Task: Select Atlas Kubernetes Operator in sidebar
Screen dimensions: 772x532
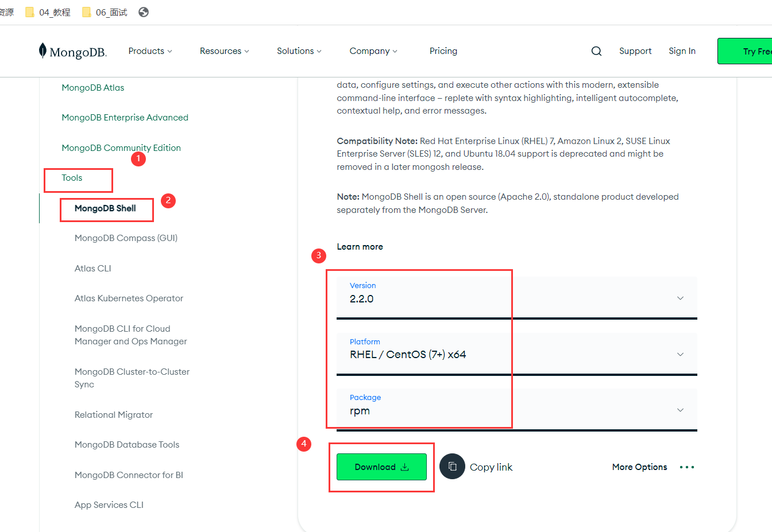Action: (x=129, y=298)
